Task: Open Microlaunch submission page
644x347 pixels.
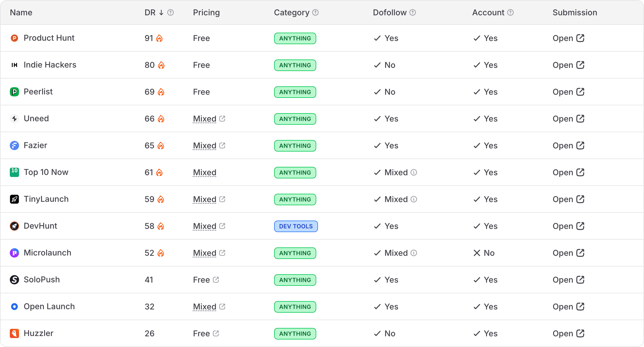Action: (x=568, y=253)
